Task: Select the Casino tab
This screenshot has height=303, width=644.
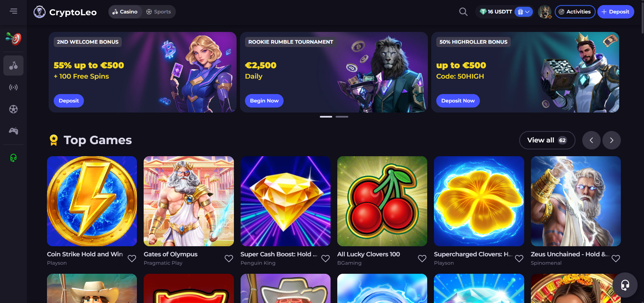Action: pyautogui.click(x=125, y=12)
